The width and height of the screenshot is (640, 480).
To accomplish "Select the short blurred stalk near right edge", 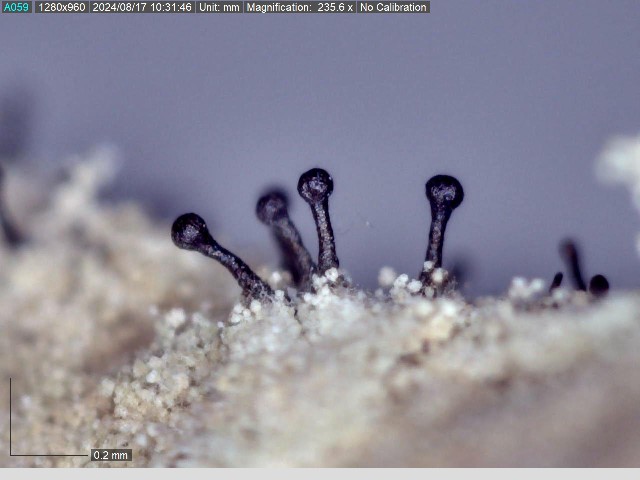I will tap(572, 263).
